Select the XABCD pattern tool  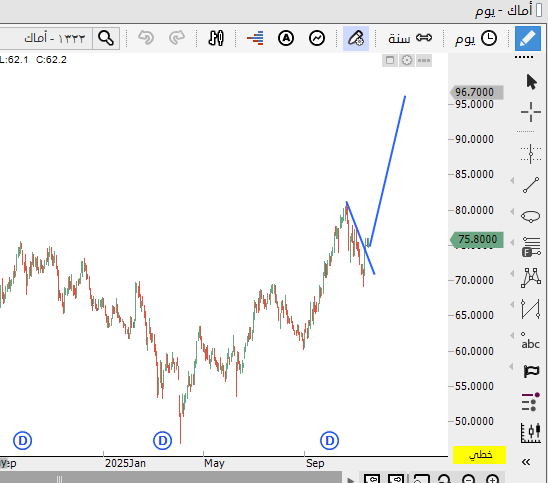[531, 278]
